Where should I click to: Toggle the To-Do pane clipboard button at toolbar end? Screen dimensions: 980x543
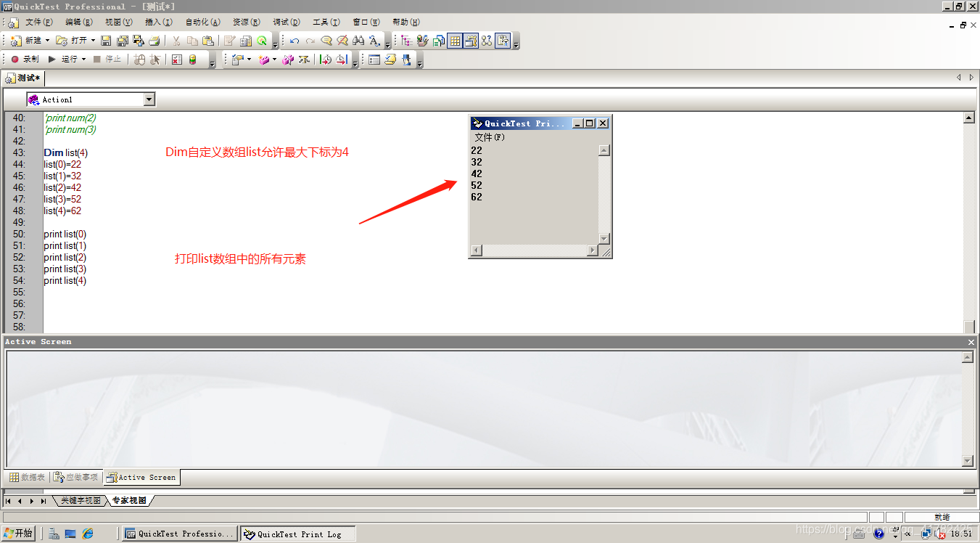(503, 41)
